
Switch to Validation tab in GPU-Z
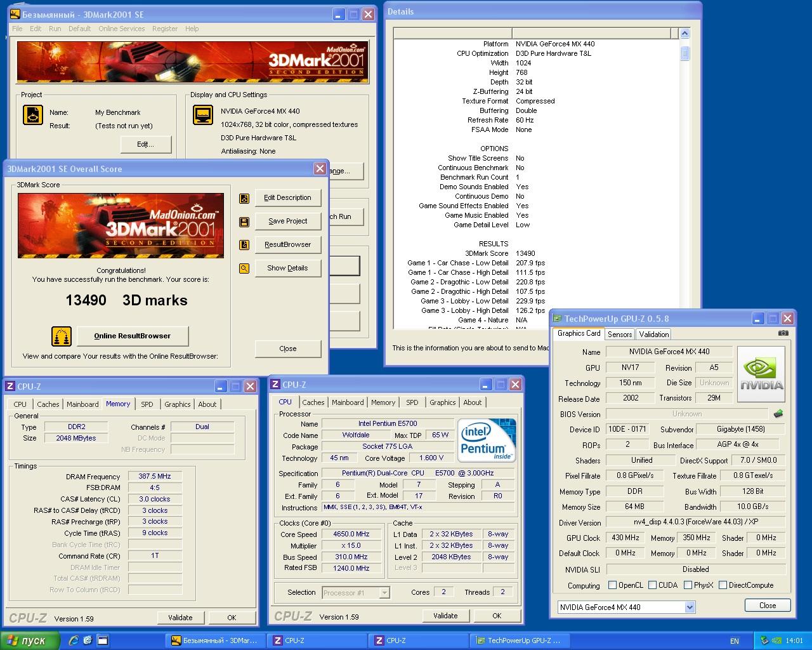tap(654, 335)
